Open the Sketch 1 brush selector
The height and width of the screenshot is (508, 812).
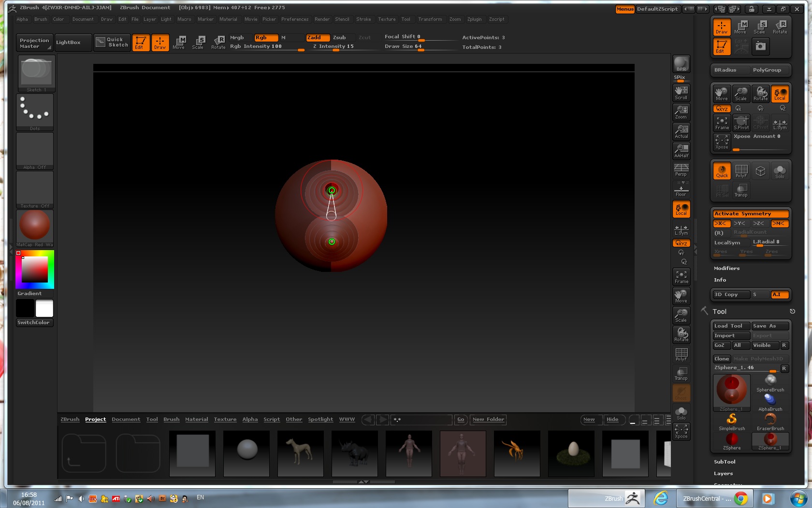[36, 74]
